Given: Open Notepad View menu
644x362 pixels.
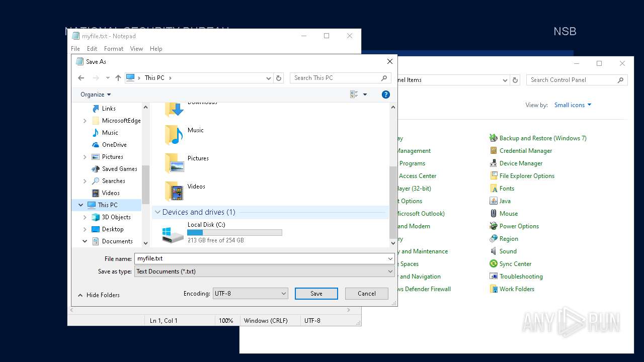Looking at the screenshot, I should [x=137, y=49].
